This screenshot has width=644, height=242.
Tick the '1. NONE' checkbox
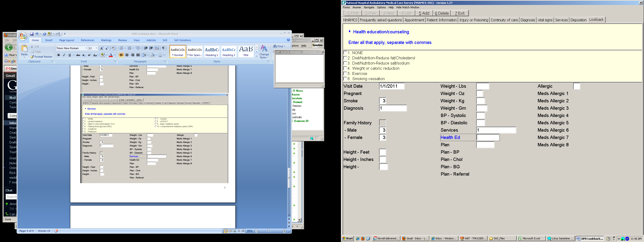[345, 53]
